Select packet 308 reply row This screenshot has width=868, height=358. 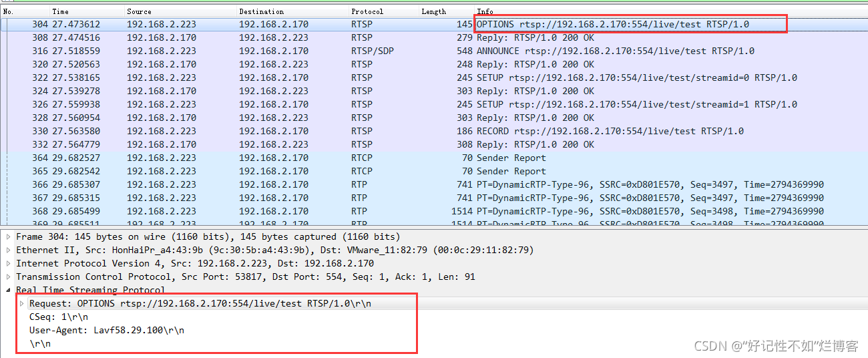(434, 37)
